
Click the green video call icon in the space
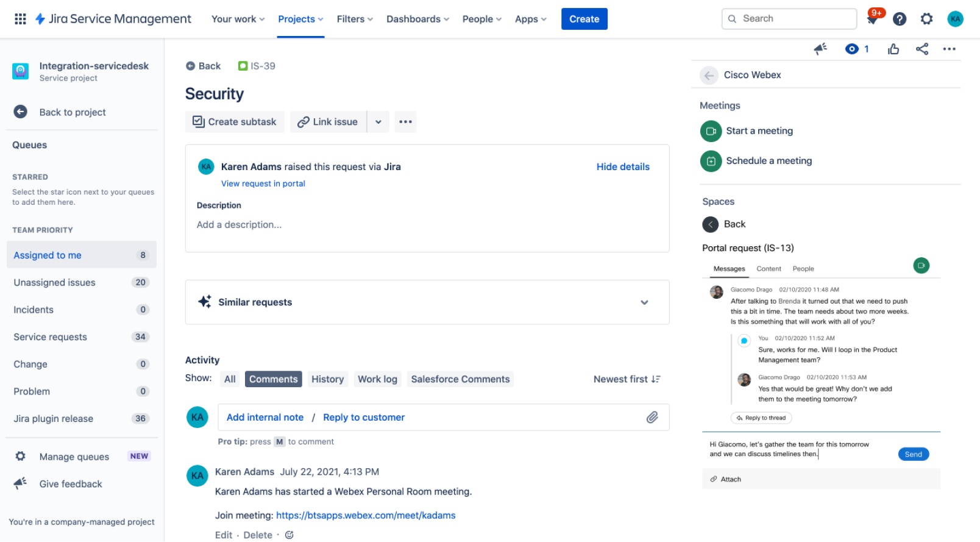point(921,266)
